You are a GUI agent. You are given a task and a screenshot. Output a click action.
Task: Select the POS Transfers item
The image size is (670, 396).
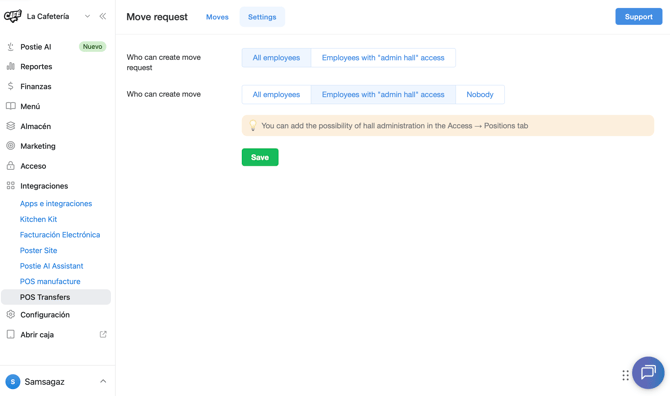click(56, 297)
